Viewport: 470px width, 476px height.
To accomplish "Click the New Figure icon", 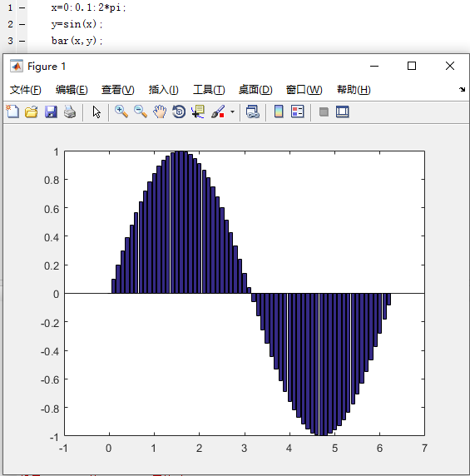I will pos(12,112).
